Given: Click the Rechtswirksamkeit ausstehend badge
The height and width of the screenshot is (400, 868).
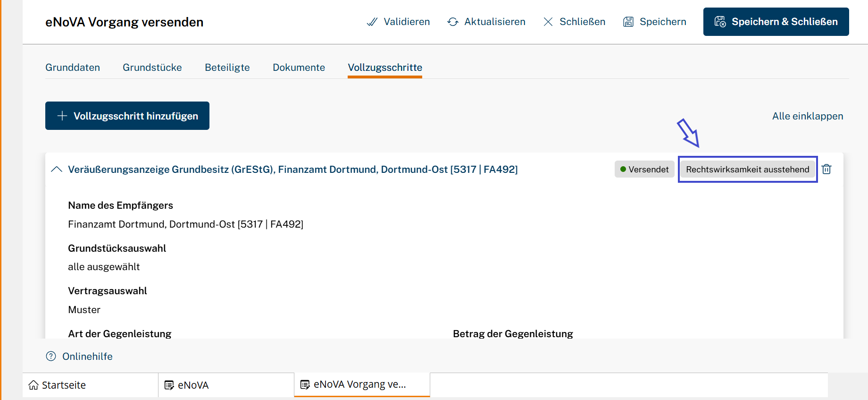Looking at the screenshot, I should (x=747, y=169).
